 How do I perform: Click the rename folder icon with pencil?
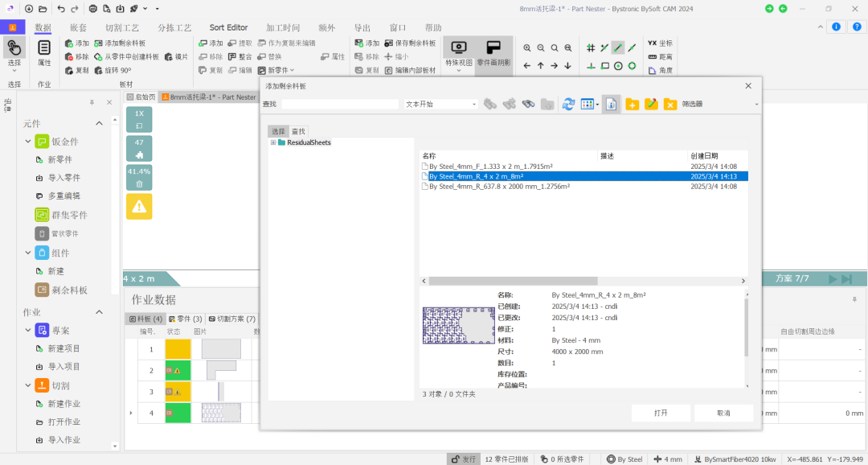point(651,105)
